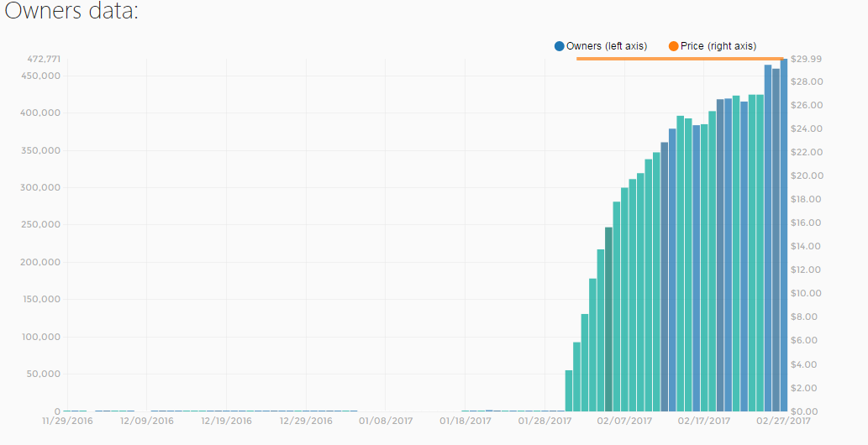Click the $6.00 right axis label
The width and height of the screenshot is (868, 445).
[x=804, y=340]
